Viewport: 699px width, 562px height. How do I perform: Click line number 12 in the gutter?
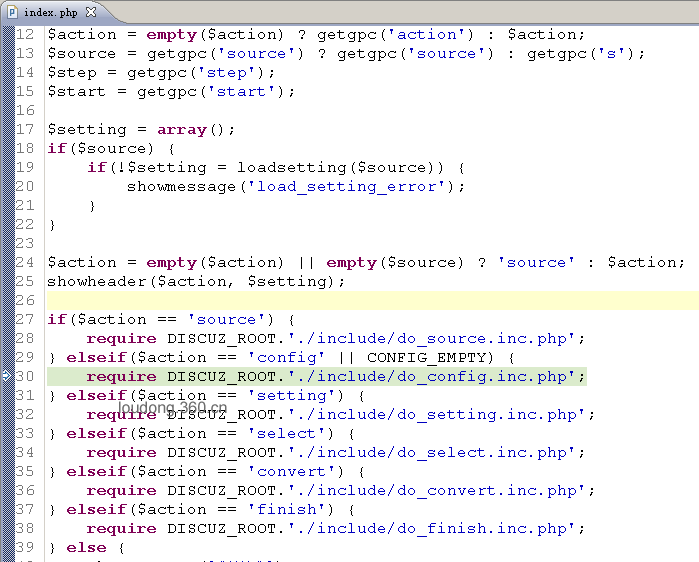[25, 34]
